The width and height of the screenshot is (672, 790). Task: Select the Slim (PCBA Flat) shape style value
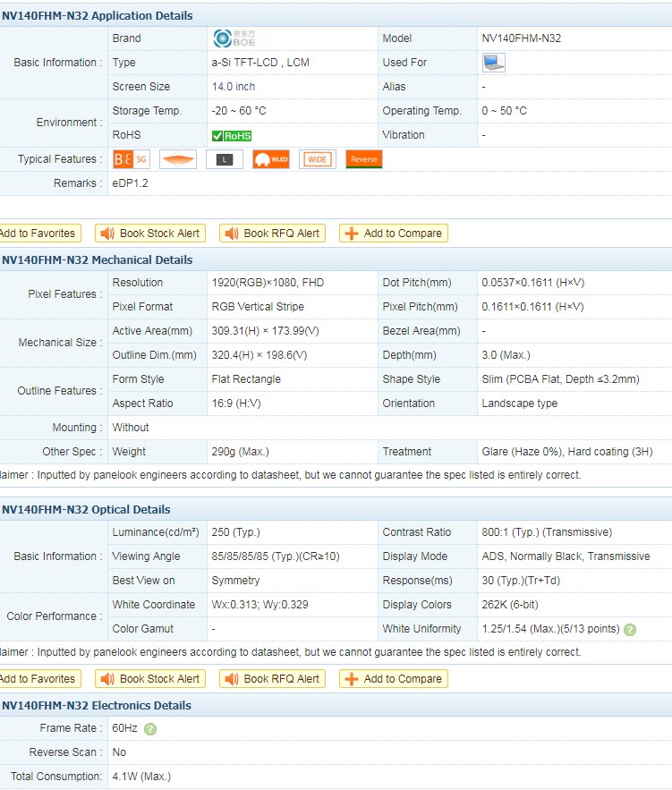561,379
